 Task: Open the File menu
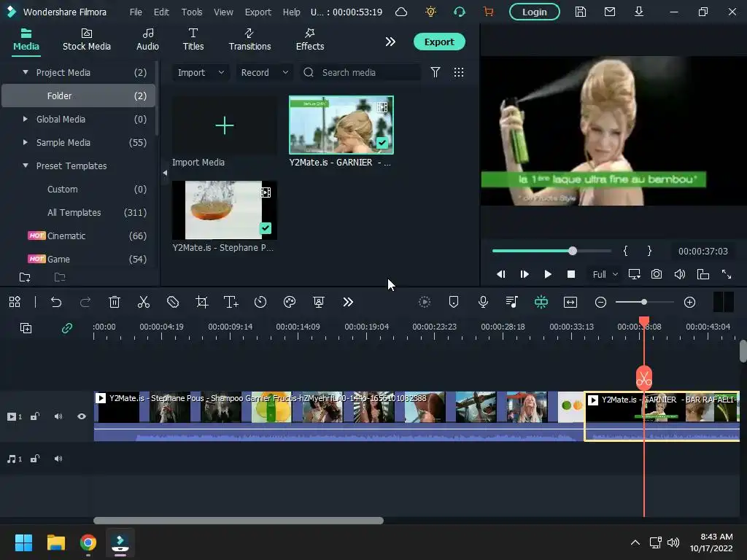pos(136,12)
